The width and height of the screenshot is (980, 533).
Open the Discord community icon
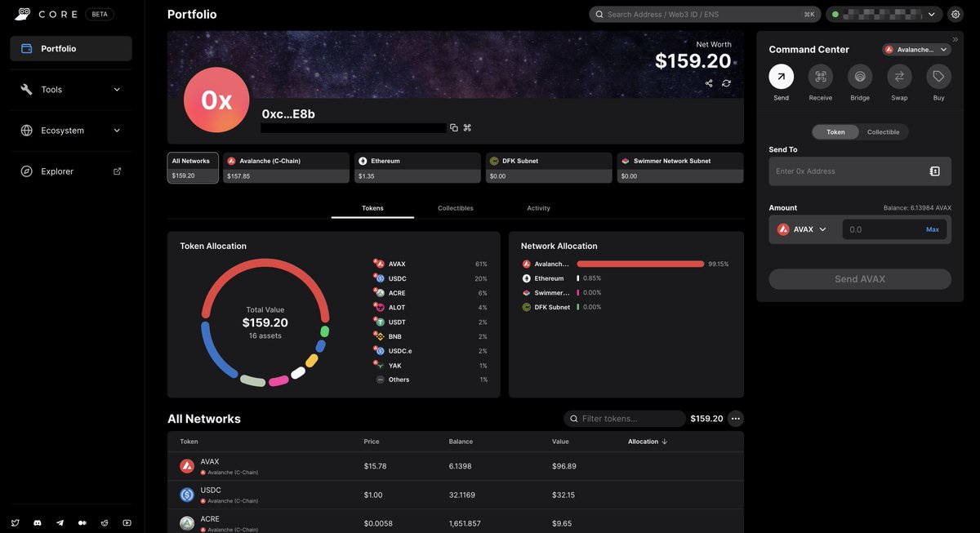pos(38,522)
